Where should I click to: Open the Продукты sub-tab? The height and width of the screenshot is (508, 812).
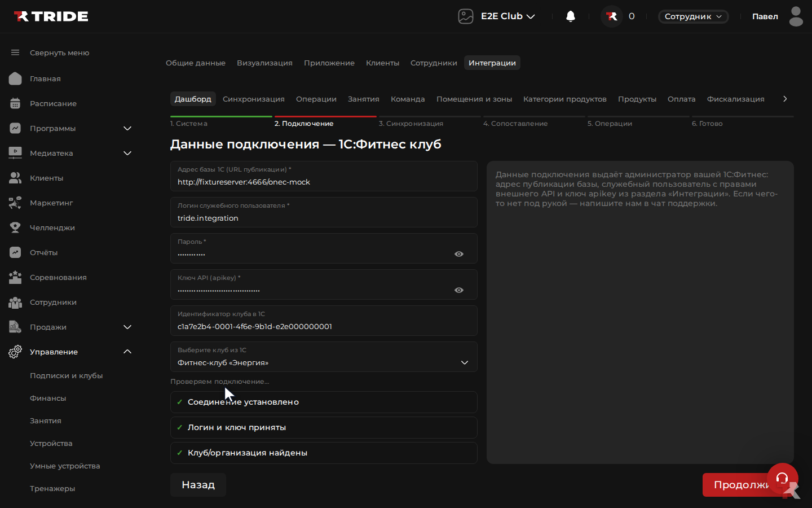coord(637,99)
